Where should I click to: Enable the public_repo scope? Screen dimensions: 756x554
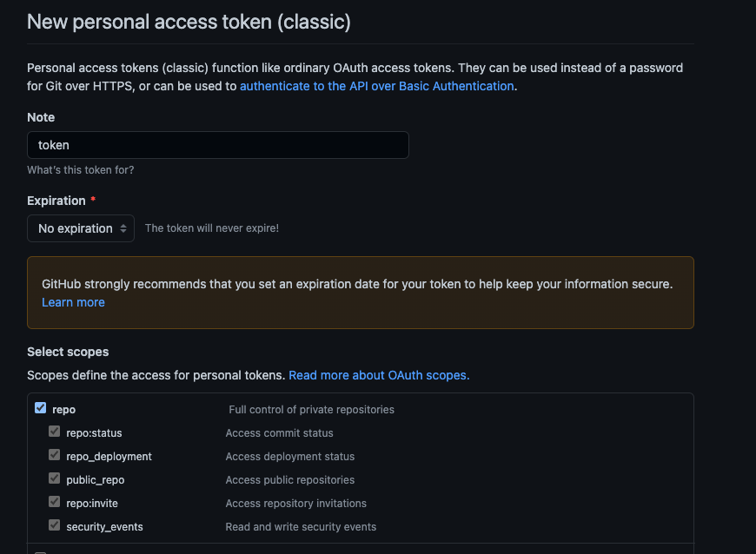click(54, 479)
